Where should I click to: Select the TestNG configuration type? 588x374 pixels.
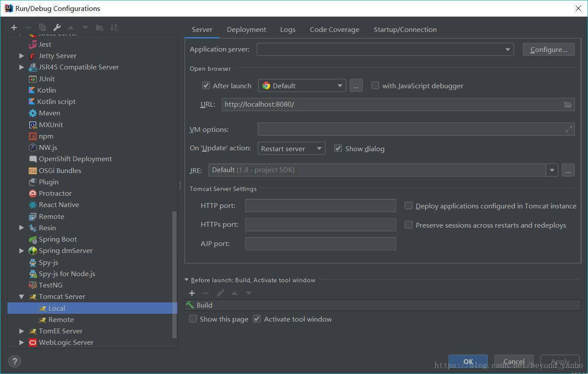pyautogui.click(x=45, y=285)
